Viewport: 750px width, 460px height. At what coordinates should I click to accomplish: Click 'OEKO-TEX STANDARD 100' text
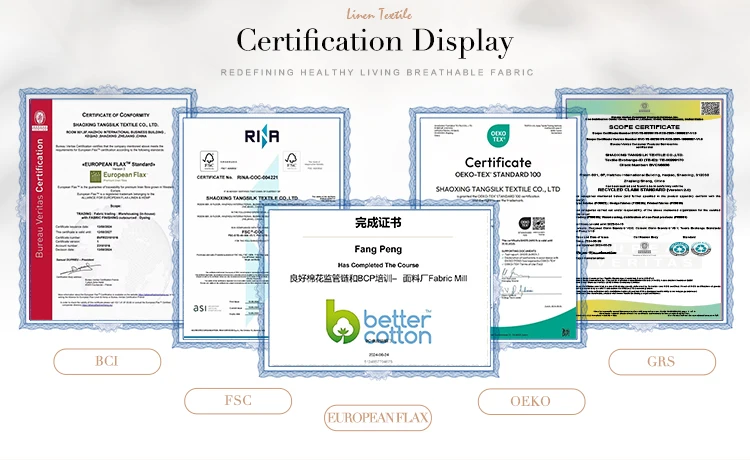497,175
